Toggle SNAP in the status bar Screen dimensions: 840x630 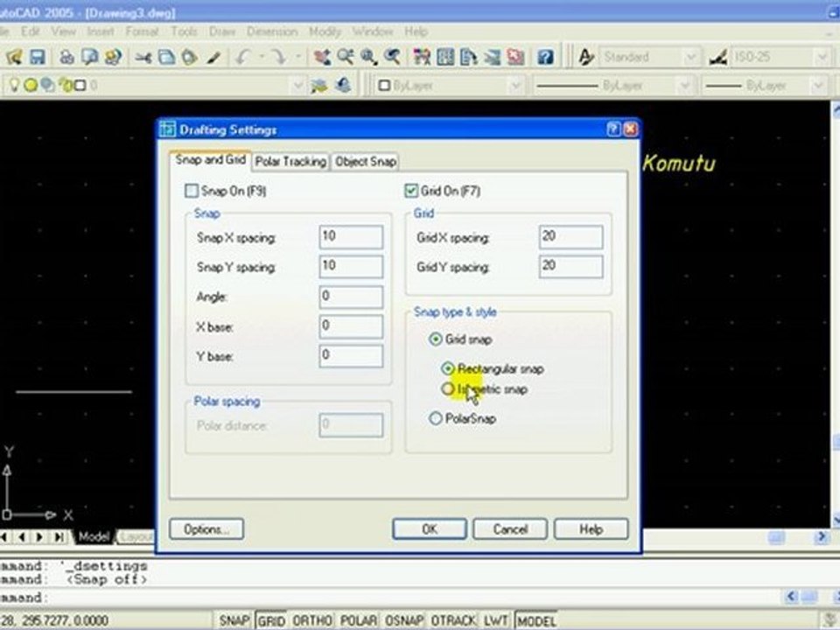coord(234,620)
